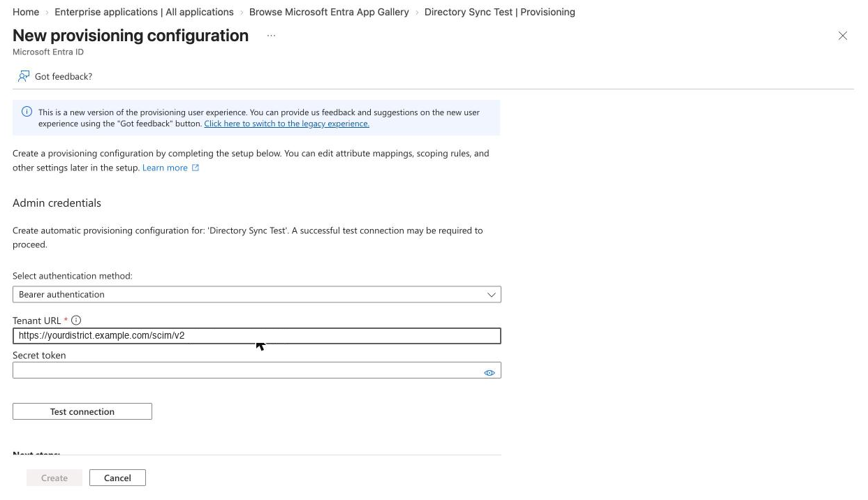
Task: Click the Admin credentials heading
Action: (57, 203)
